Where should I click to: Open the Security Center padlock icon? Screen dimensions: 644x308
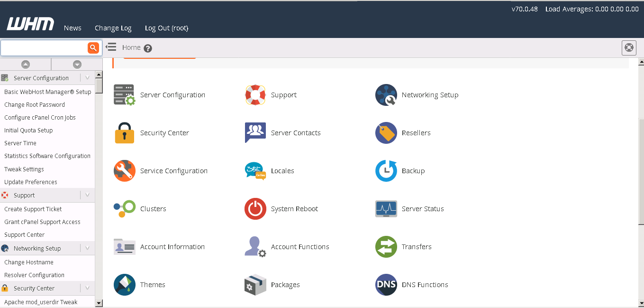tap(125, 133)
